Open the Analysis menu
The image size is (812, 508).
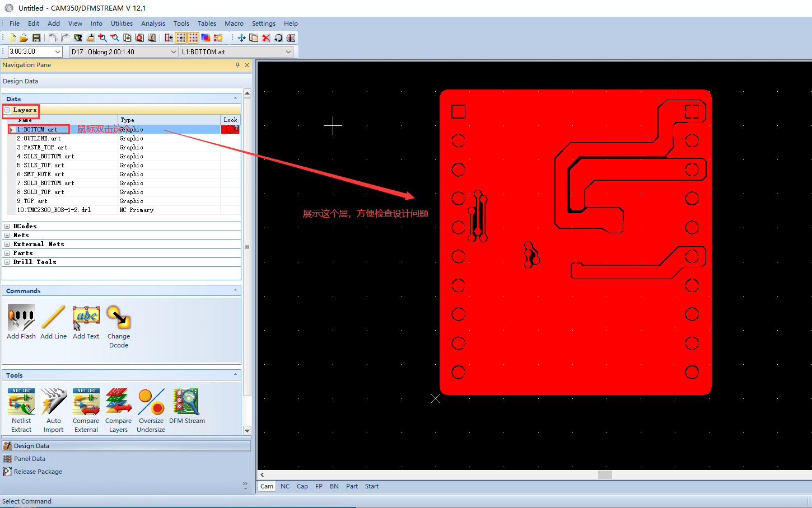tap(153, 23)
